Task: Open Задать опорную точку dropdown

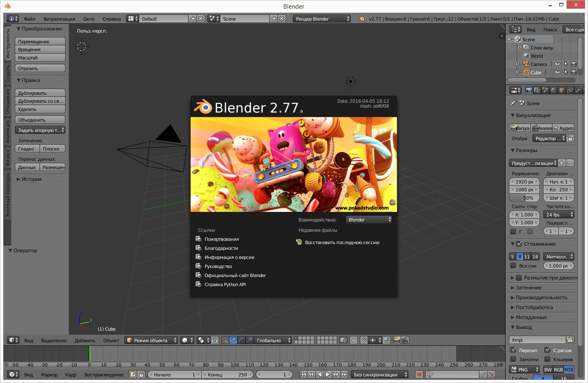Action: [x=40, y=130]
